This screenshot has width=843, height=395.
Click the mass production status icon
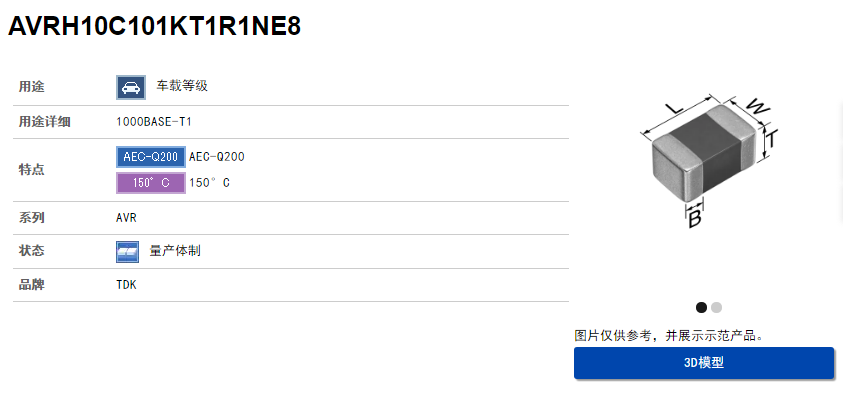point(127,252)
